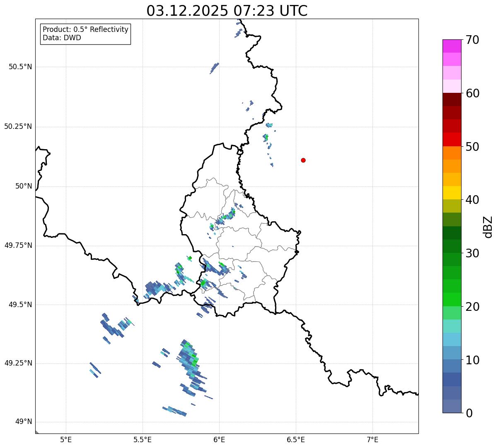Pick the yellow swatch just above 40
498x448 pixels.
click(x=452, y=193)
